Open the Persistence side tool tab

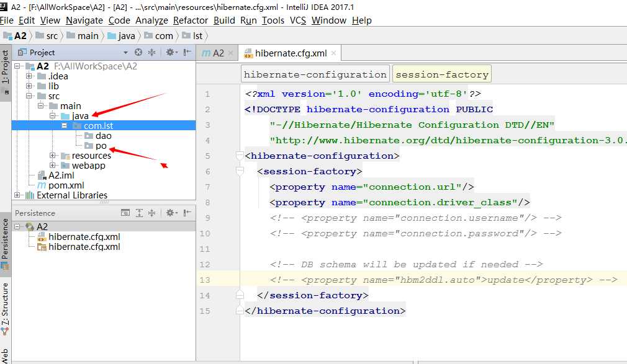[x=5, y=243]
